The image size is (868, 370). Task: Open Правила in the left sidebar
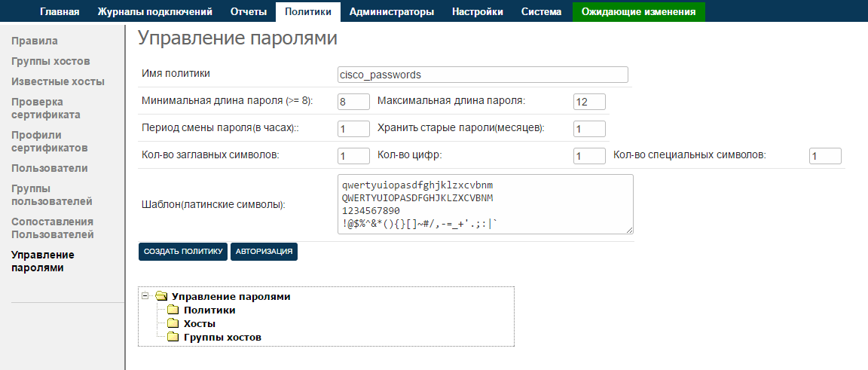pos(35,41)
